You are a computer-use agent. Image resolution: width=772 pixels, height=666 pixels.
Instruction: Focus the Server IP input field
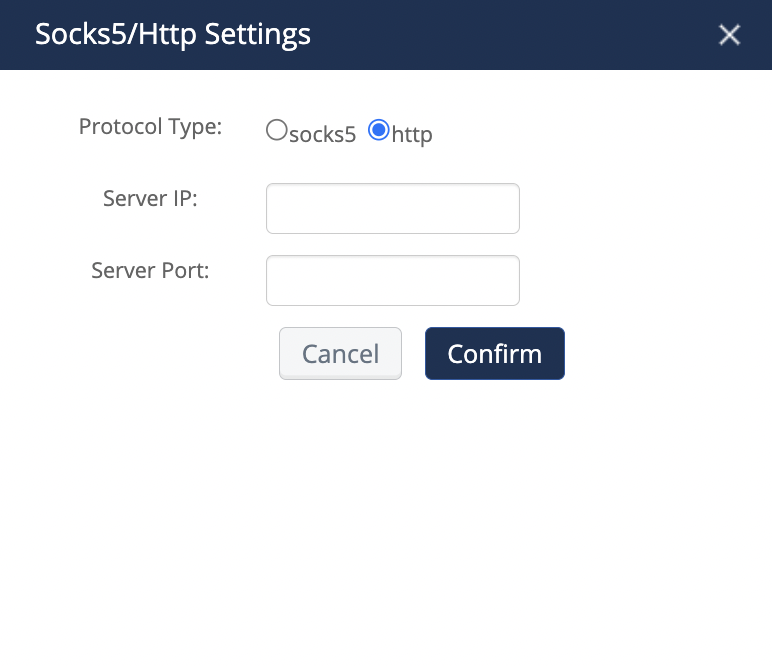[x=392, y=208]
